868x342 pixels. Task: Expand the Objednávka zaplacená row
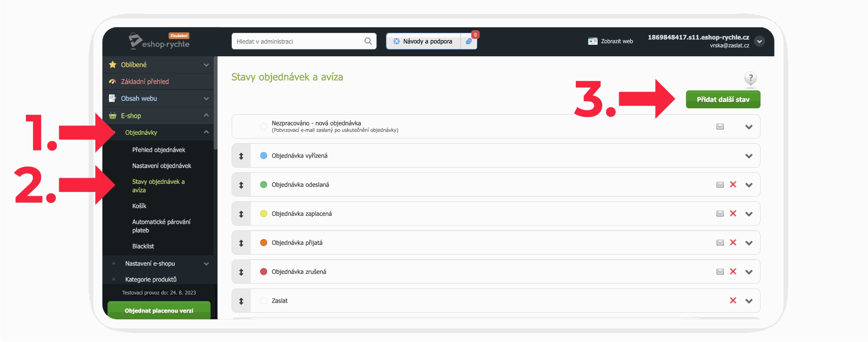(x=749, y=214)
